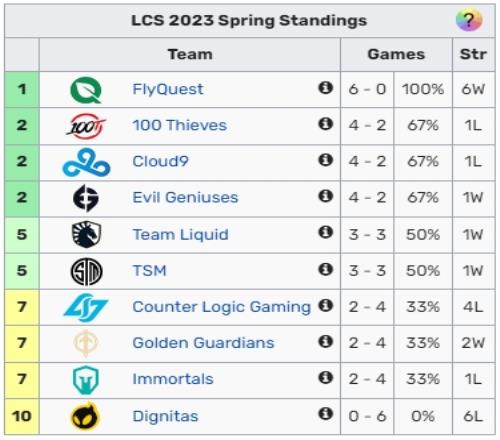
Task: Open Golden Guardians info icon
Action: 326,341
